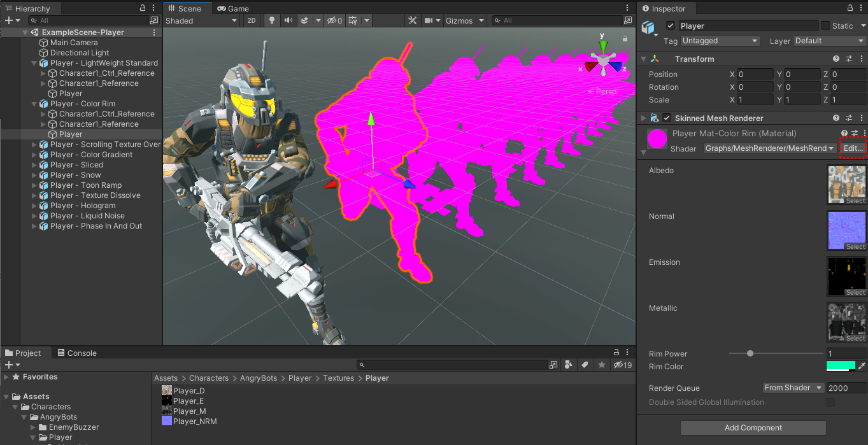Search by asset type icon in Project
868x445 pixels.
pos(568,365)
